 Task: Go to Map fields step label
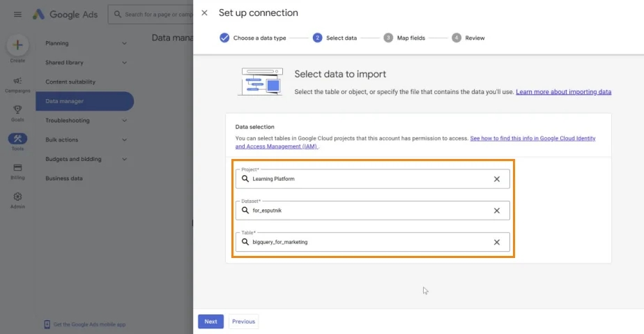coord(411,38)
